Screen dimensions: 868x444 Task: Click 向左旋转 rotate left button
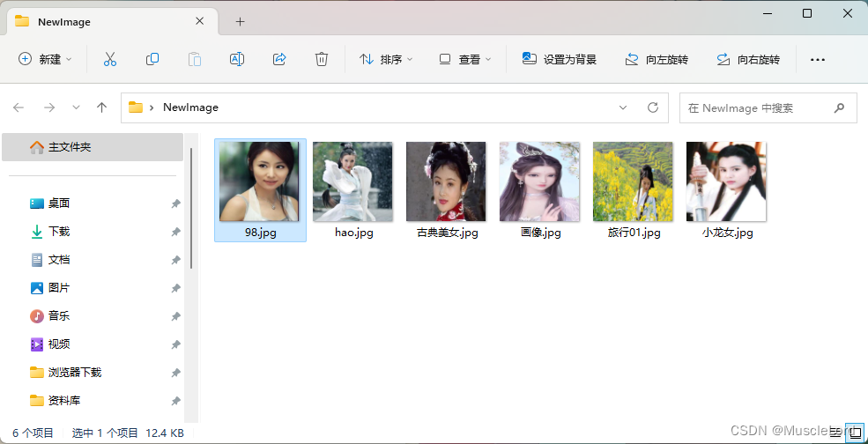(657, 59)
